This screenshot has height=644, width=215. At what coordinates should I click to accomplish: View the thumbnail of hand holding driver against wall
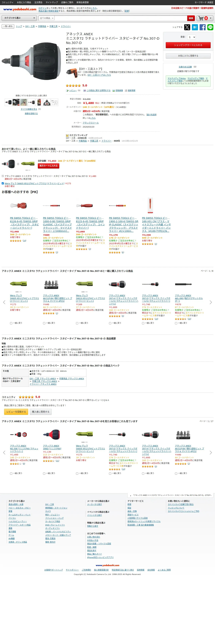pyautogui.click(x=24, y=102)
